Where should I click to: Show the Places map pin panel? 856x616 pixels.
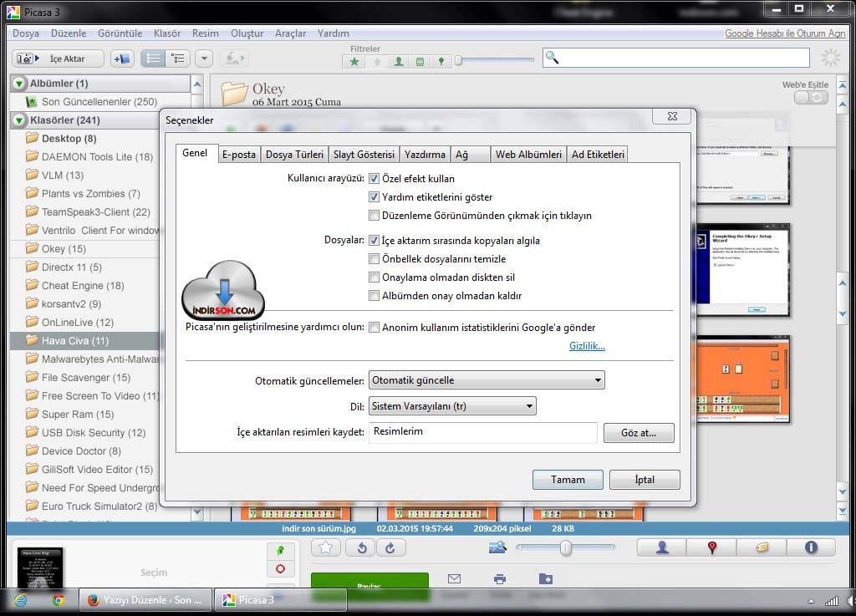click(711, 547)
